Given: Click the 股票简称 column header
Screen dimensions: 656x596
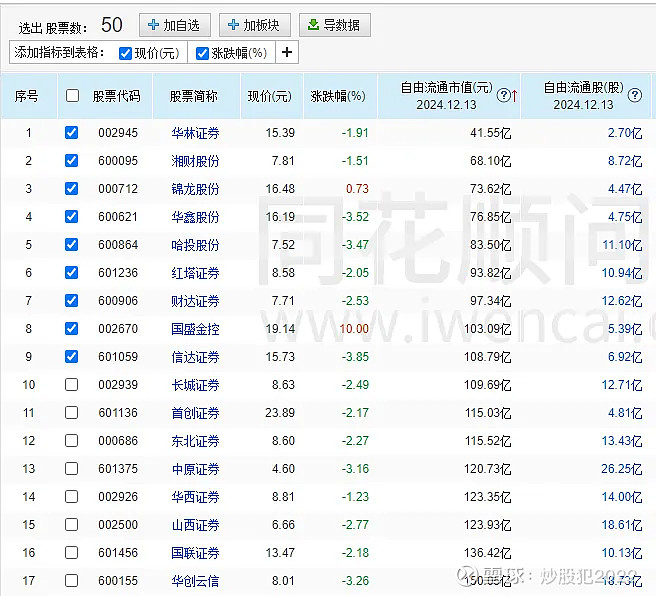Looking at the screenshot, I should point(194,96).
